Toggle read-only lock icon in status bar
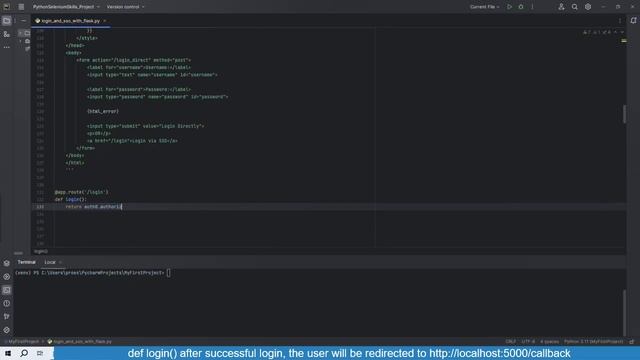This screenshot has height=360, width=640. pyautogui.click(x=632, y=342)
